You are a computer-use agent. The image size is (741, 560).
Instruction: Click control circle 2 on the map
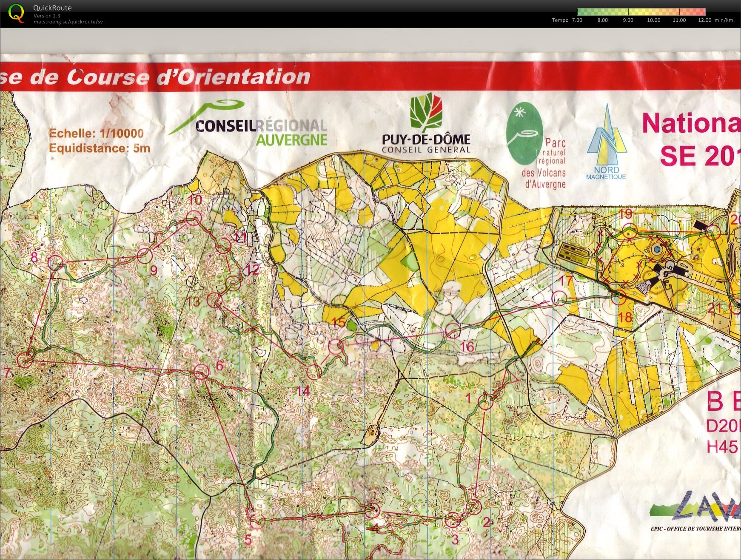coord(475,506)
